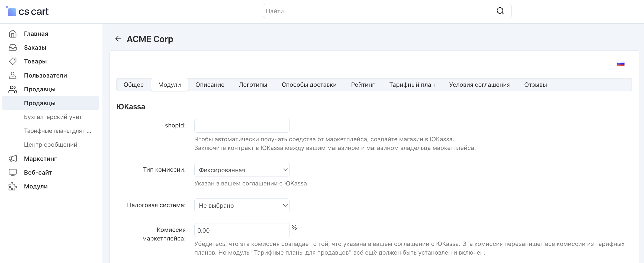The width and height of the screenshot is (644, 263).
Task: Click the Russian flag language icon
Action: pyautogui.click(x=621, y=64)
